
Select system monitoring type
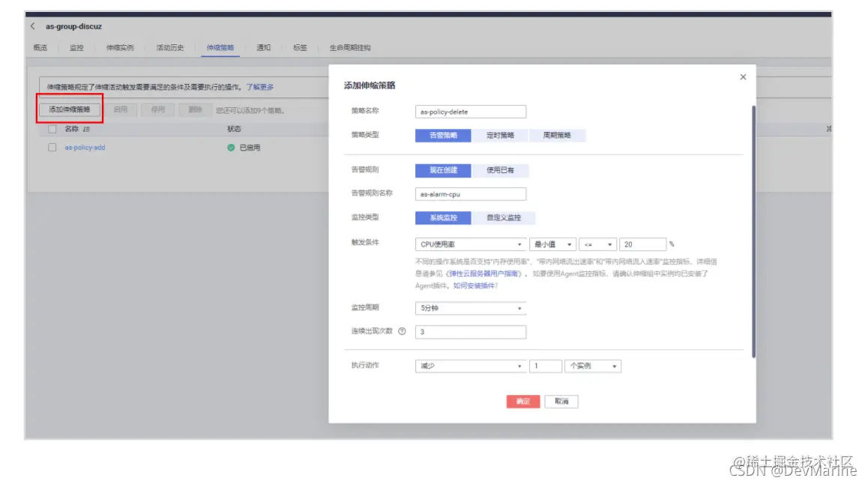click(443, 218)
